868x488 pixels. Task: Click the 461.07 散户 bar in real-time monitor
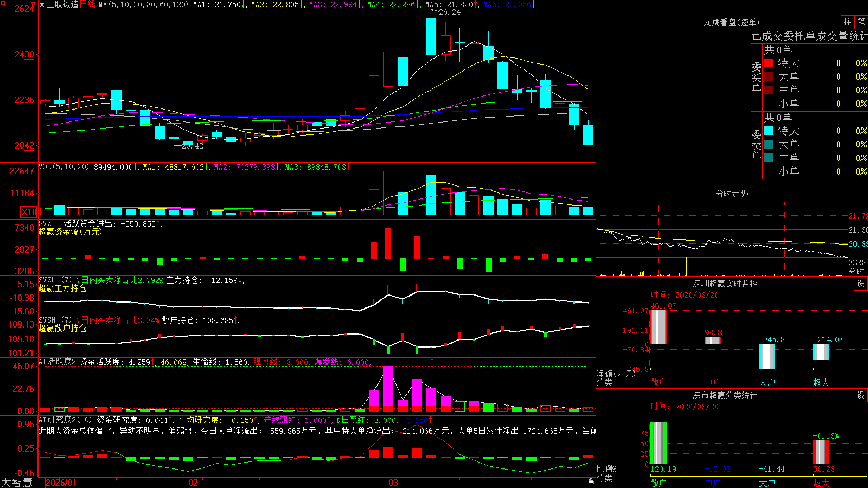click(x=659, y=327)
